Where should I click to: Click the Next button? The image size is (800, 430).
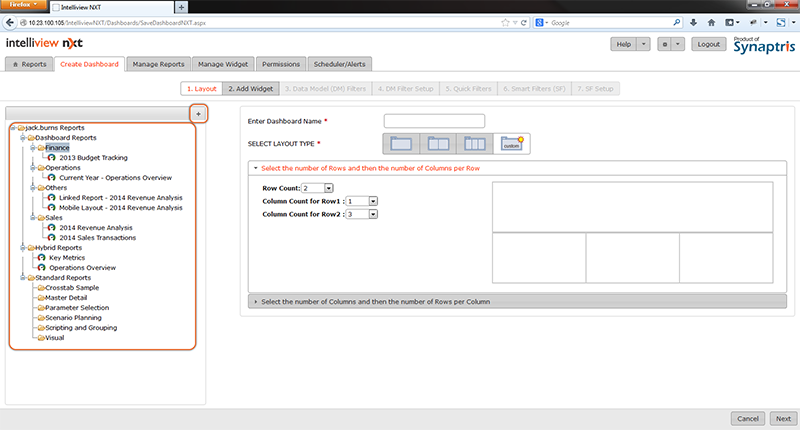point(783,419)
